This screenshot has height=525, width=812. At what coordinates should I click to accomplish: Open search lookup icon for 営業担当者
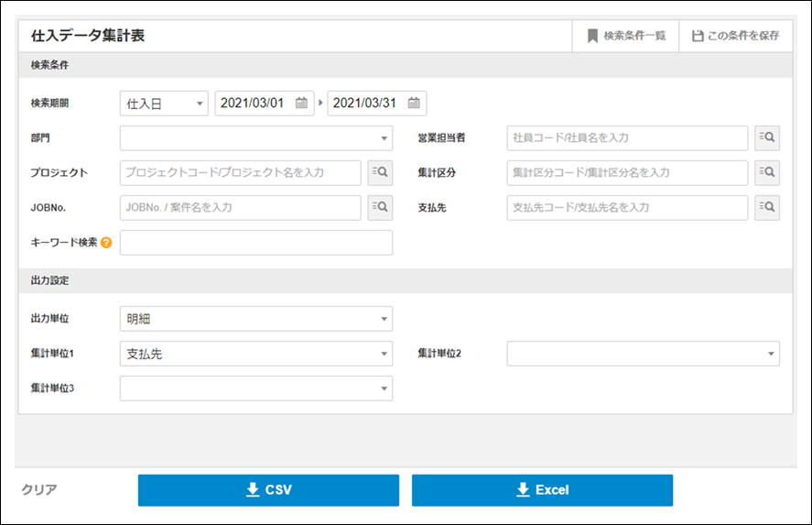coord(767,137)
